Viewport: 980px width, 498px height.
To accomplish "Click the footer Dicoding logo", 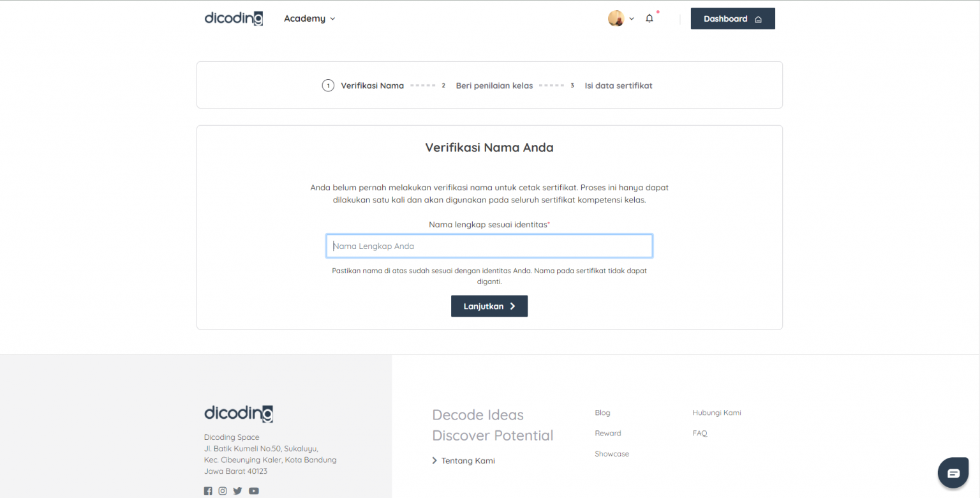I will [x=238, y=414].
